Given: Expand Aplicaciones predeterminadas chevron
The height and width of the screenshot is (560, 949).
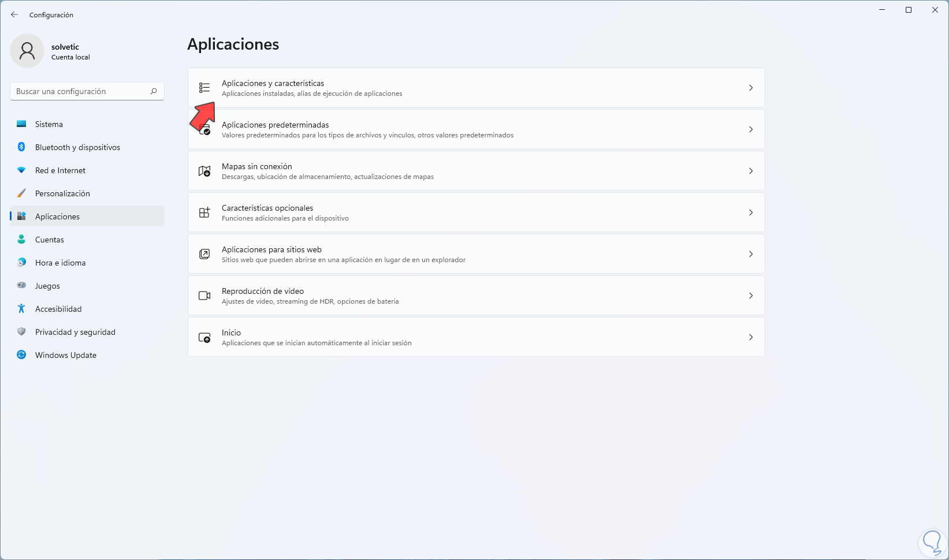Looking at the screenshot, I should [x=751, y=129].
